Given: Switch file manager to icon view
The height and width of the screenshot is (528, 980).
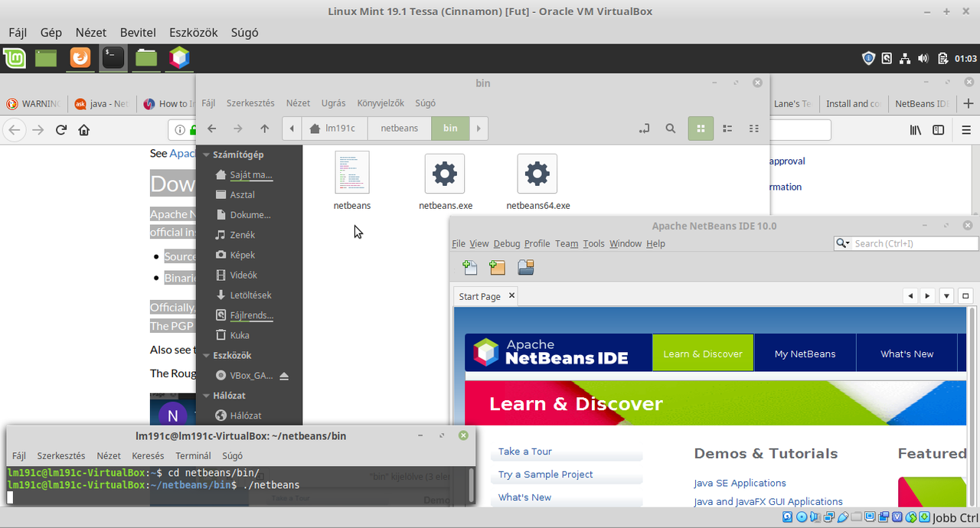Looking at the screenshot, I should [x=701, y=129].
